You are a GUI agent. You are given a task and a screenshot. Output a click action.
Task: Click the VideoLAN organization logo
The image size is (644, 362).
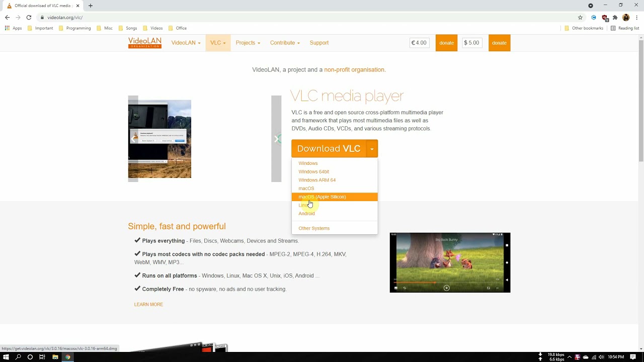(145, 43)
